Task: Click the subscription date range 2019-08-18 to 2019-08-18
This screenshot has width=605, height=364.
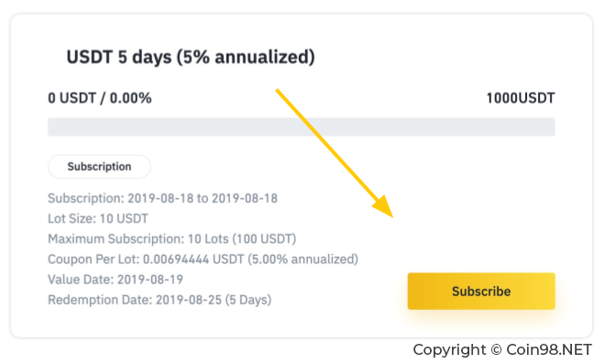Action: click(203, 198)
